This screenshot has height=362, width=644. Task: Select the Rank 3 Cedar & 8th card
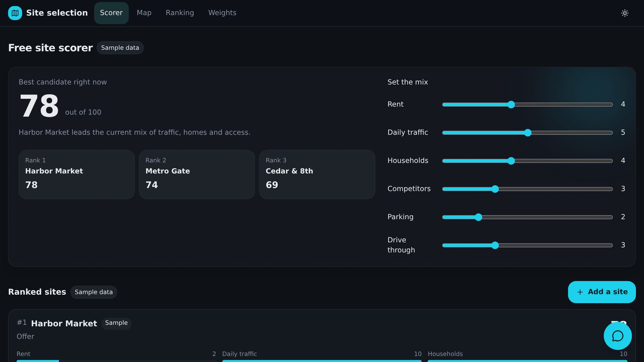coord(317,174)
